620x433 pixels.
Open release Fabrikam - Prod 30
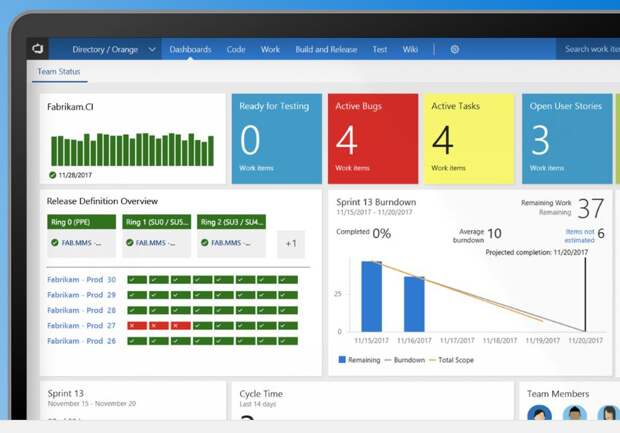point(81,280)
